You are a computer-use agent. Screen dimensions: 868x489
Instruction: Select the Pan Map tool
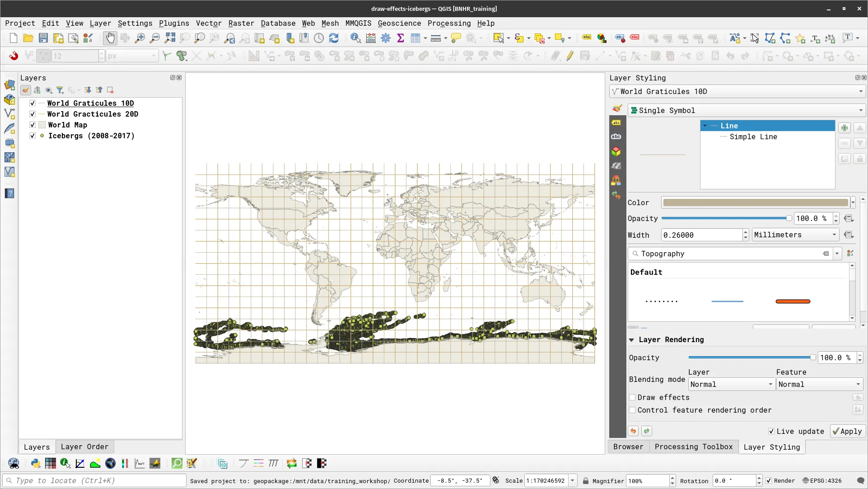[110, 38]
